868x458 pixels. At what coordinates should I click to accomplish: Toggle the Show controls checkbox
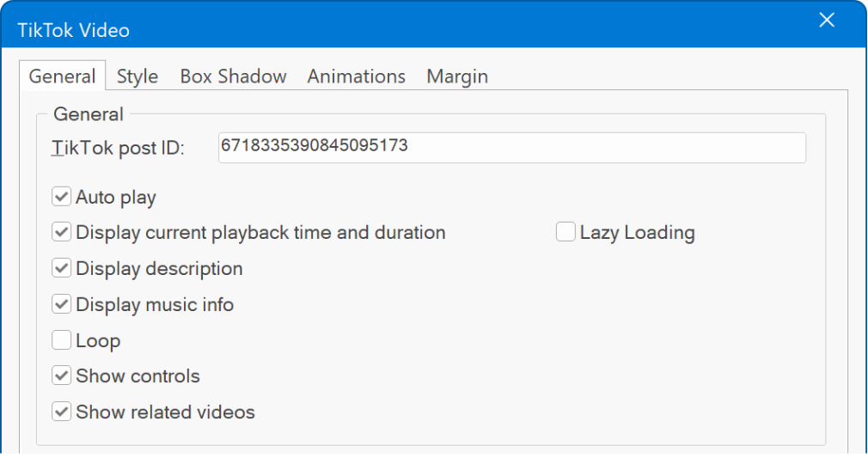(x=61, y=376)
